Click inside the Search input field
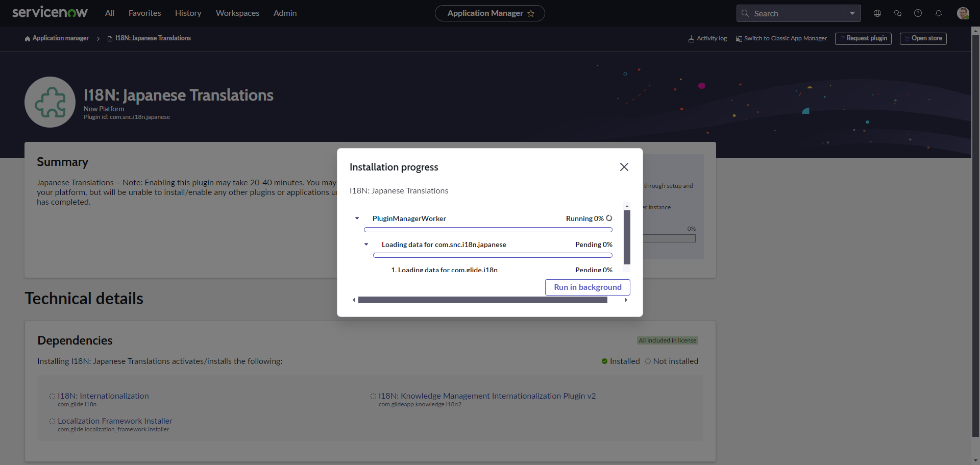Image resolution: width=980 pixels, height=465 pixels. (791, 13)
